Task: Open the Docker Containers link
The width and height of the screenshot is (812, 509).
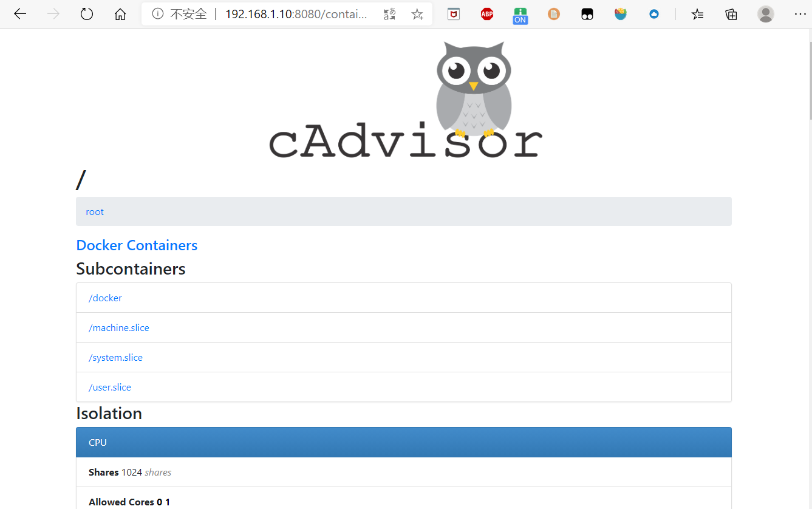Action: click(x=137, y=245)
